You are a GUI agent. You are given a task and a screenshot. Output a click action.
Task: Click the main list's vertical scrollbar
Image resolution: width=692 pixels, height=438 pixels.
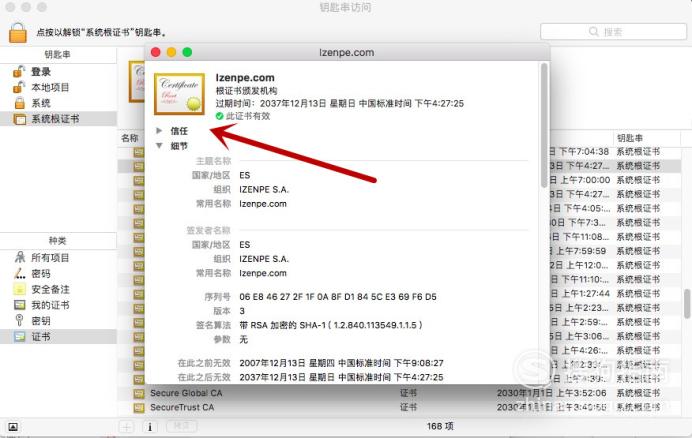coord(687,304)
